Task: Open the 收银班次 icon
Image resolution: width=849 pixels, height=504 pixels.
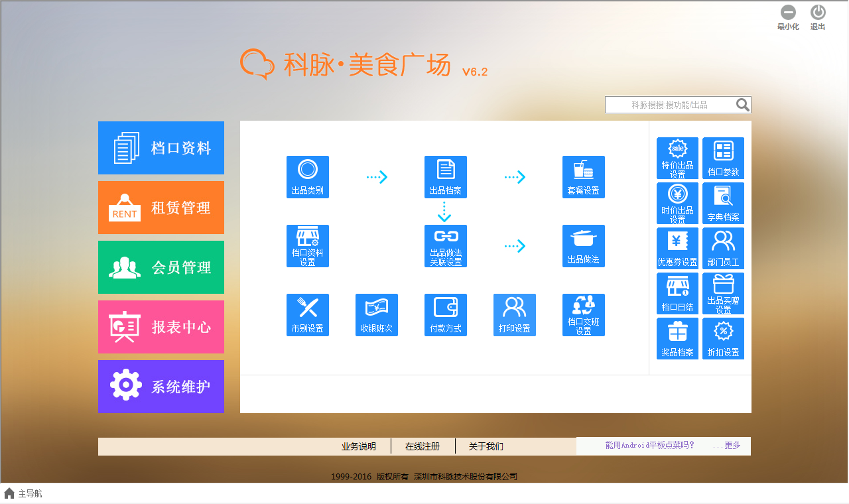Action: 376,315
